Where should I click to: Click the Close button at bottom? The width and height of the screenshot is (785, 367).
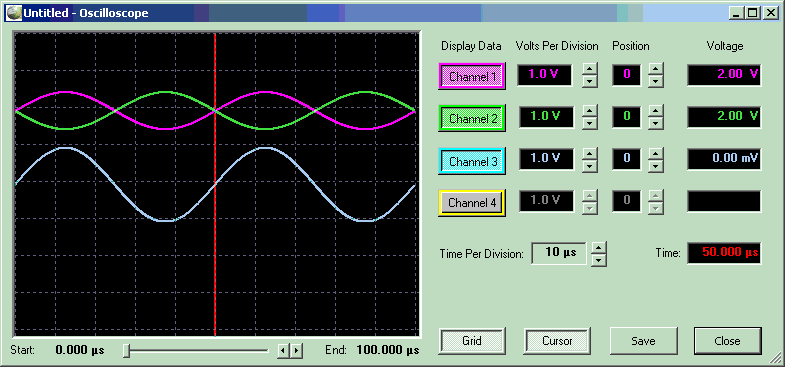pyautogui.click(x=727, y=341)
